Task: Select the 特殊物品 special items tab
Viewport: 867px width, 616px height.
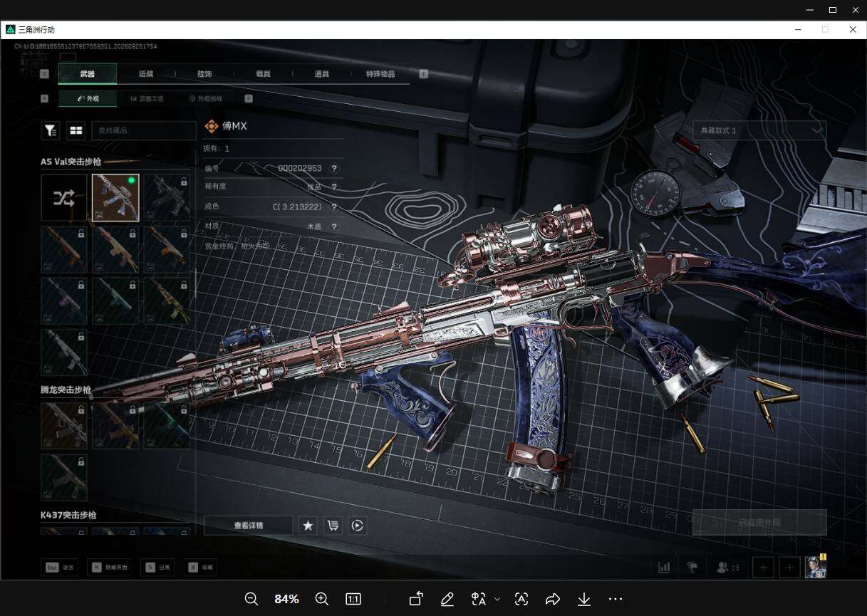Action: (380, 74)
